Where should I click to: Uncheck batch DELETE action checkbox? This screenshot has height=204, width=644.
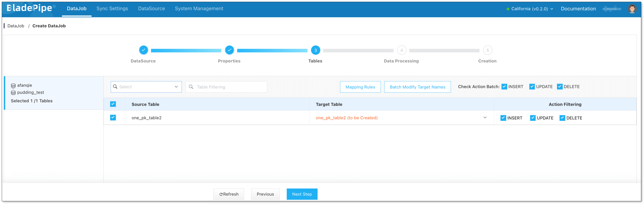click(x=559, y=87)
